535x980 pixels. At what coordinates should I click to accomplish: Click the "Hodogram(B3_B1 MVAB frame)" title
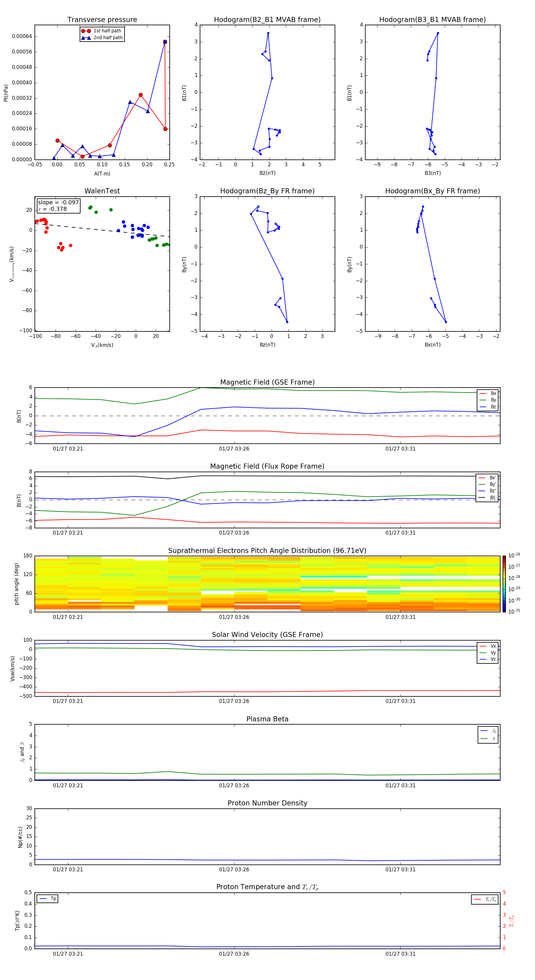(432, 20)
